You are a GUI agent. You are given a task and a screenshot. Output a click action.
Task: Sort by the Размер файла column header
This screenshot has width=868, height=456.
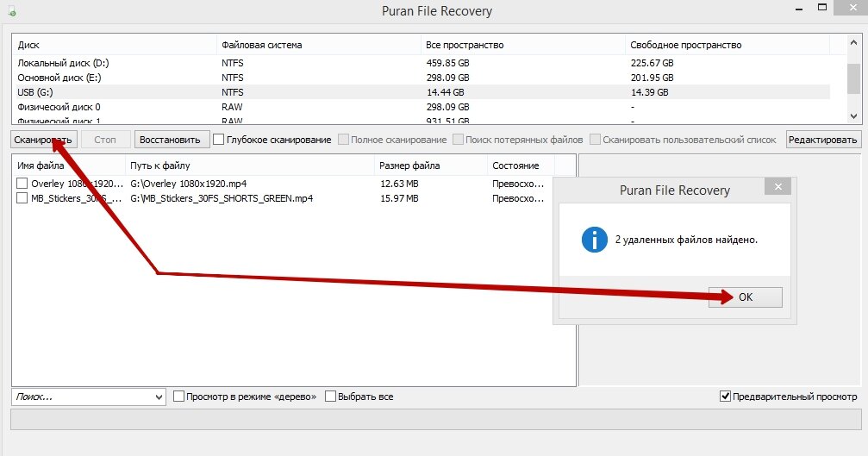(431, 166)
